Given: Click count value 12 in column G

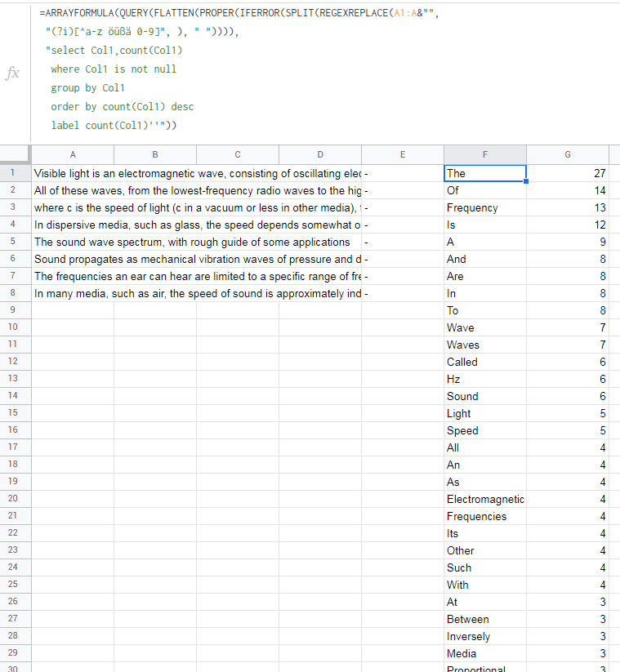Looking at the screenshot, I should click(568, 225).
